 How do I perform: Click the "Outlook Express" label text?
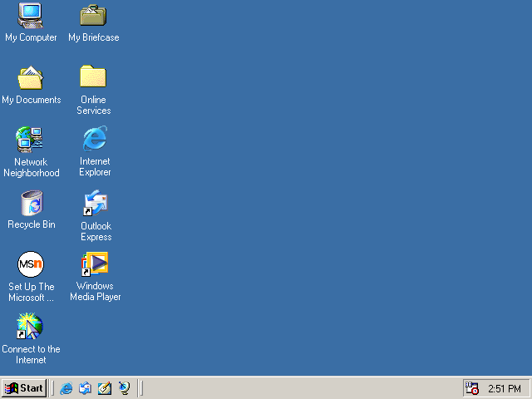click(96, 231)
